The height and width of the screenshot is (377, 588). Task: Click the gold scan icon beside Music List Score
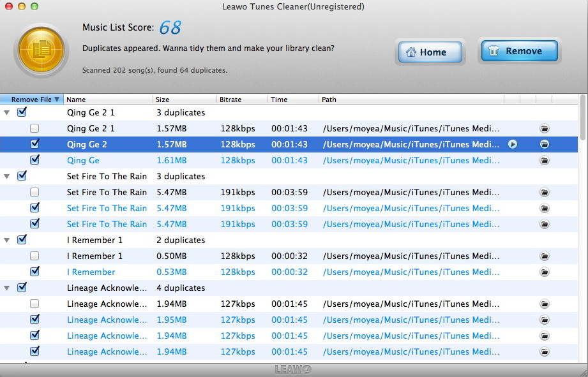click(x=41, y=50)
